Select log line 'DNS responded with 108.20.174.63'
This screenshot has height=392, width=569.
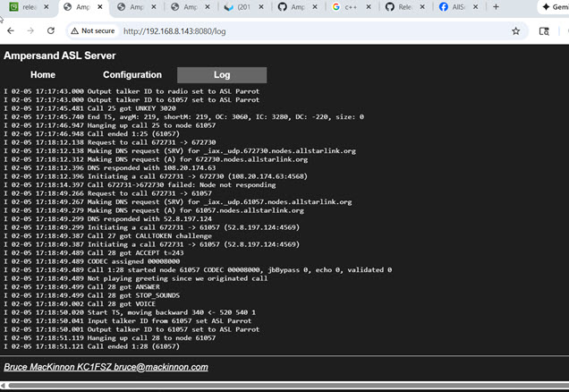109,167
